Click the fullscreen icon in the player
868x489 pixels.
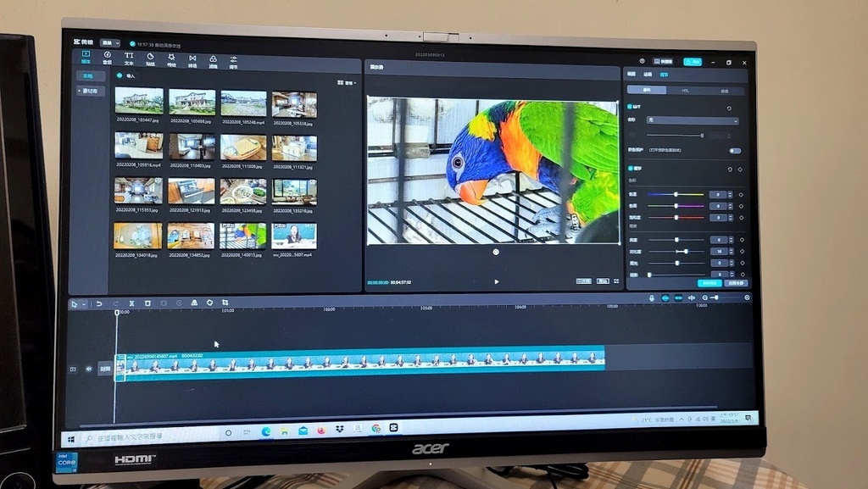click(616, 281)
